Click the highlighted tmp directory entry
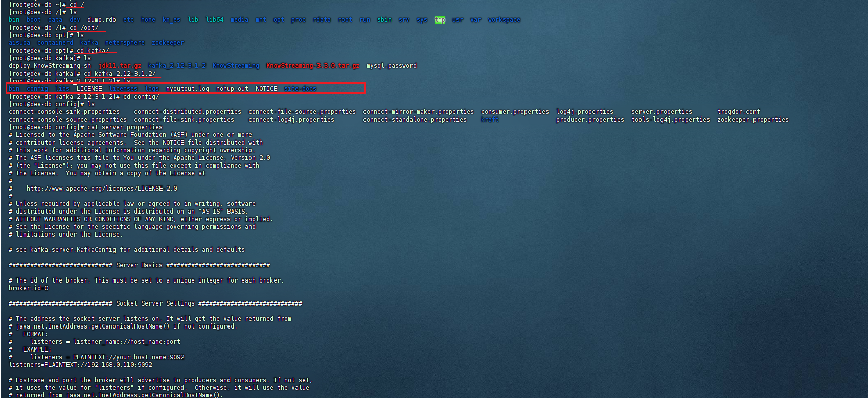The height and width of the screenshot is (398, 868). click(x=440, y=20)
